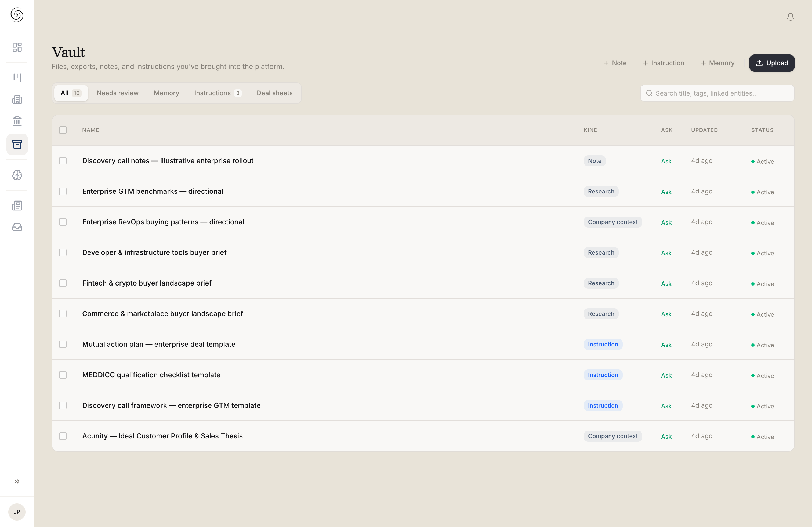Ask about Enterprise RevOps buying patterns
The width and height of the screenshot is (812, 527).
tap(666, 223)
